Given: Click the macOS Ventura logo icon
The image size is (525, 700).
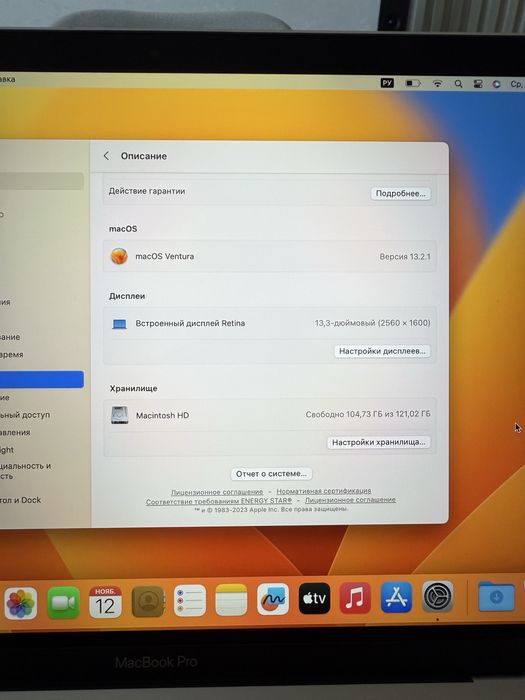Looking at the screenshot, I should (119, 256).
